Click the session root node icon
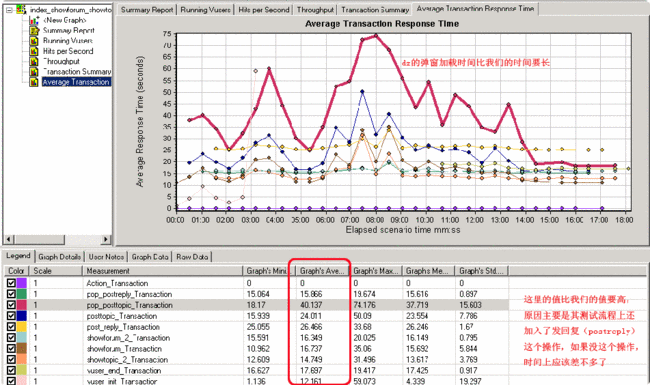 [x=21, y=9]
